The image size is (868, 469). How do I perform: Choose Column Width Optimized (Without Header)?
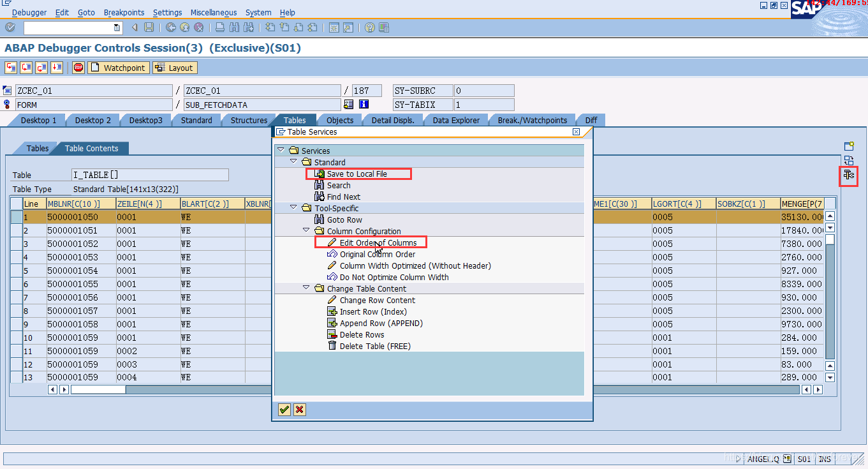click(415, 265)
